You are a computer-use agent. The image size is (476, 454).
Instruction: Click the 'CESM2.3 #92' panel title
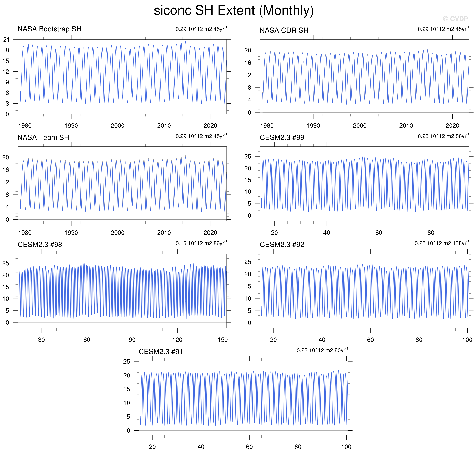tap(282, 244)
